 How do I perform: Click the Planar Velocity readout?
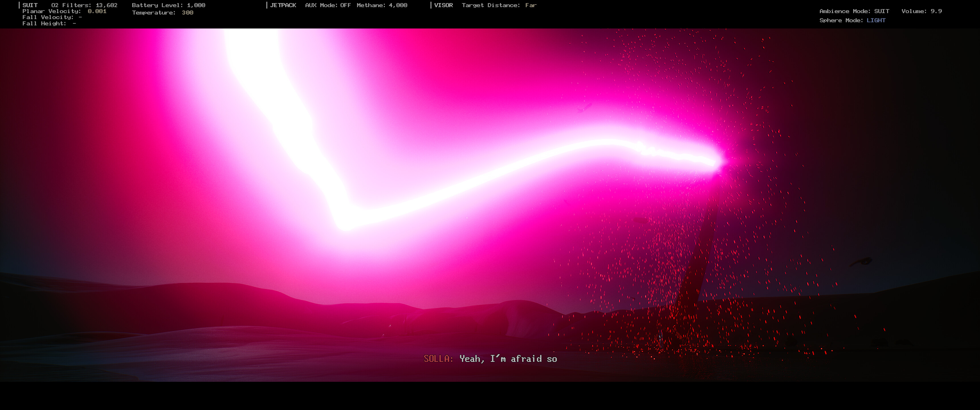point(64,11)
